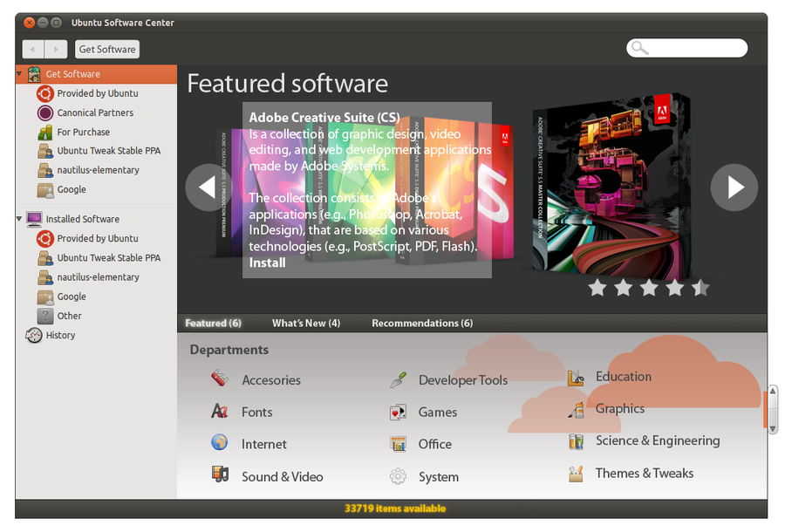Screen dimensions: 785x532
Task: Close the Ubuntu Software Center window
Action: click(x=30, y=23)
